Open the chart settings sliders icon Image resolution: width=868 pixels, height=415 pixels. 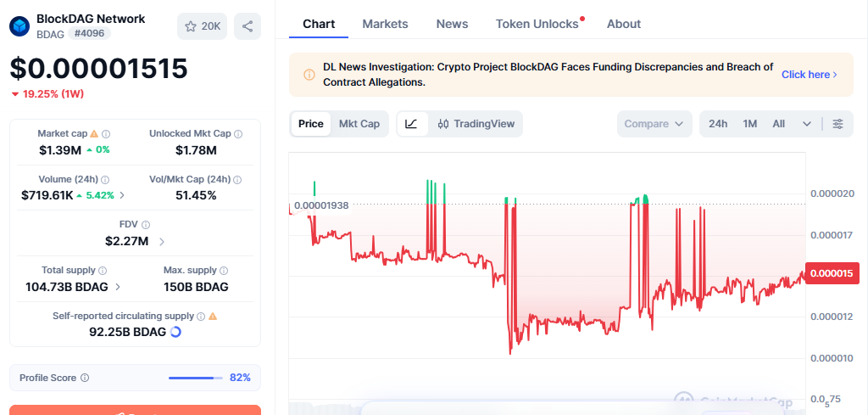tap(838, 124)
